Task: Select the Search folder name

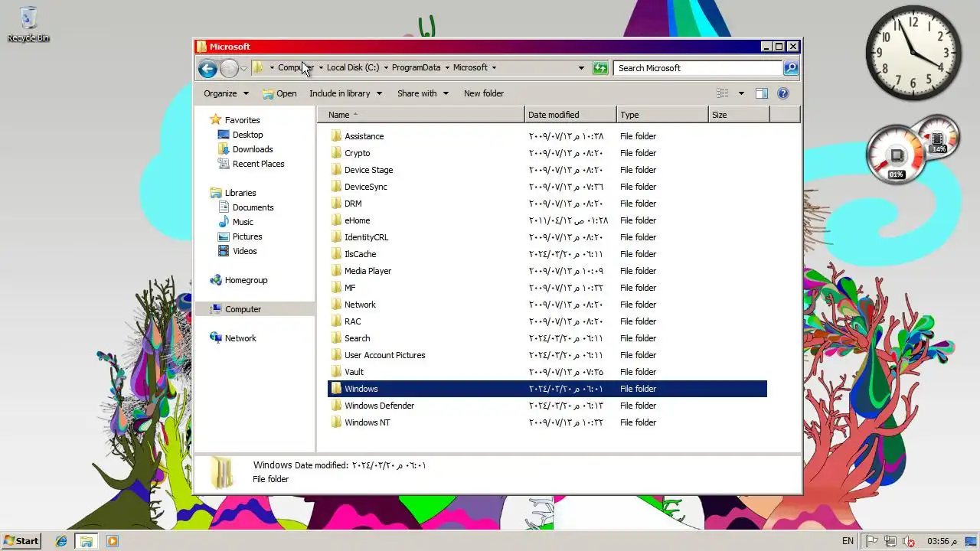Action: pyautogui.click(x=357, y=338)
